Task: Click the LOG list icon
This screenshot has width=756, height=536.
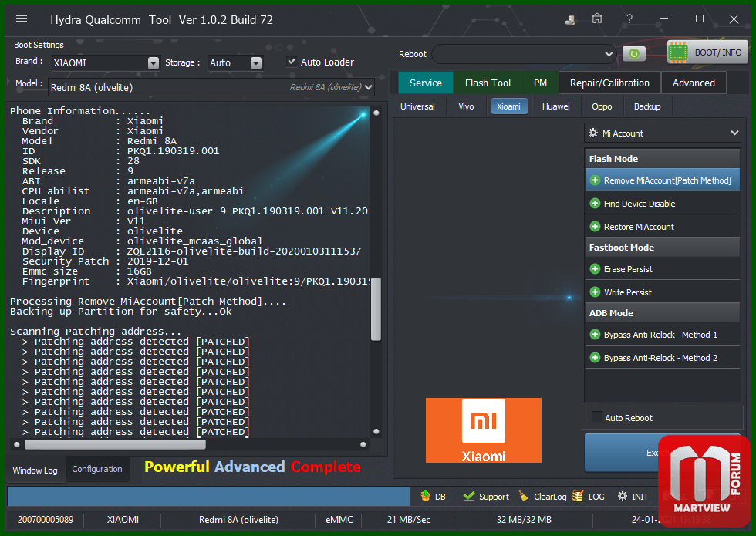Action: pyautogui.click(x=578, y=496)
